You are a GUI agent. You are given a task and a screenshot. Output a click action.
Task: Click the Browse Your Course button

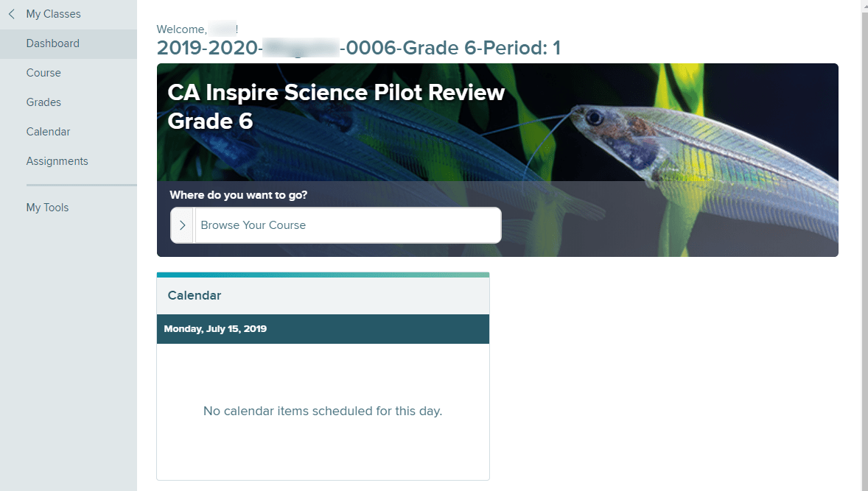[335, 225]
